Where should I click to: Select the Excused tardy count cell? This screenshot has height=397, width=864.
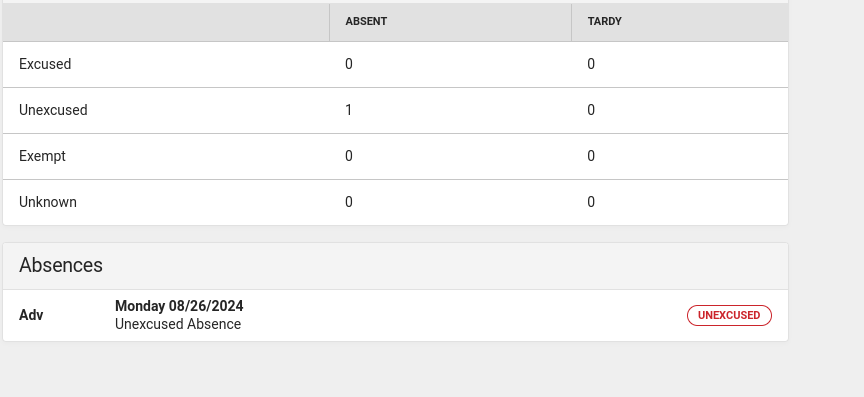680,65
